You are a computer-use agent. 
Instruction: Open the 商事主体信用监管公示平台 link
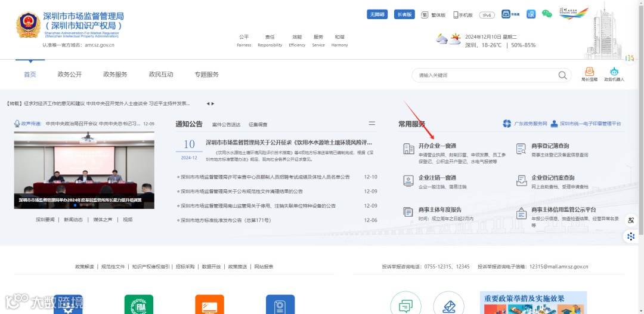[x=564, y=210]
